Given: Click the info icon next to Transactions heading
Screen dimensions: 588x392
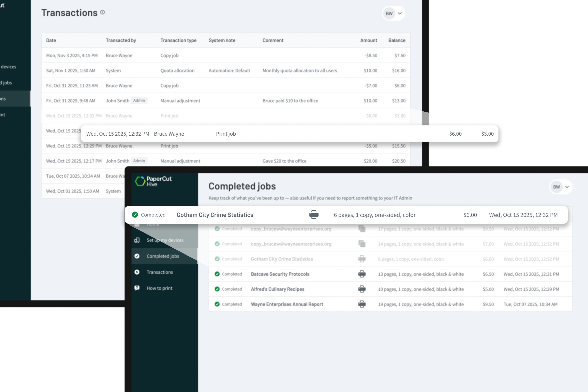Looking at the screenshot, I should click(x=102, y=12).
